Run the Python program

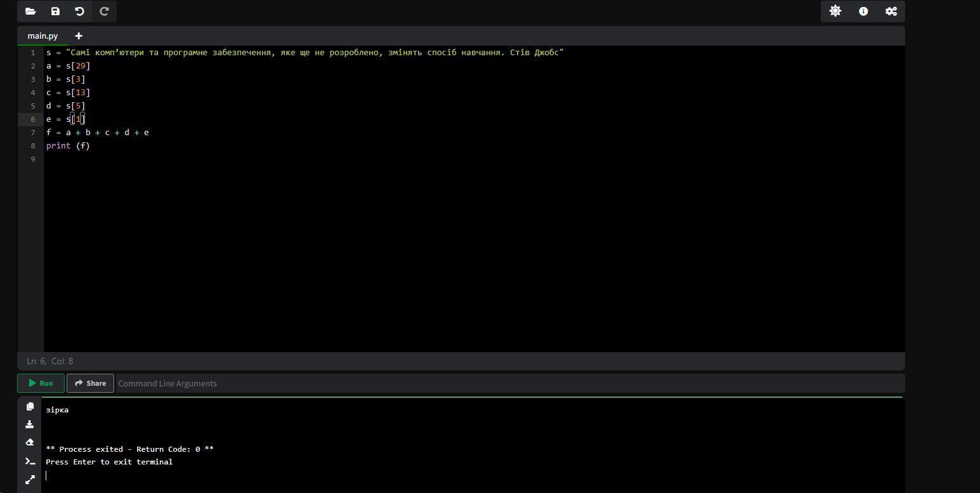(41, 383)
